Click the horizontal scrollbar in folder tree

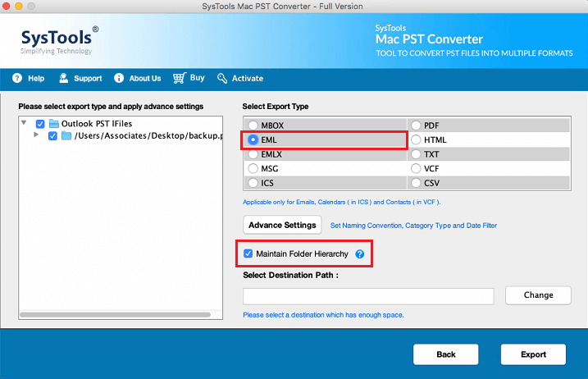(x=115, y=315)
